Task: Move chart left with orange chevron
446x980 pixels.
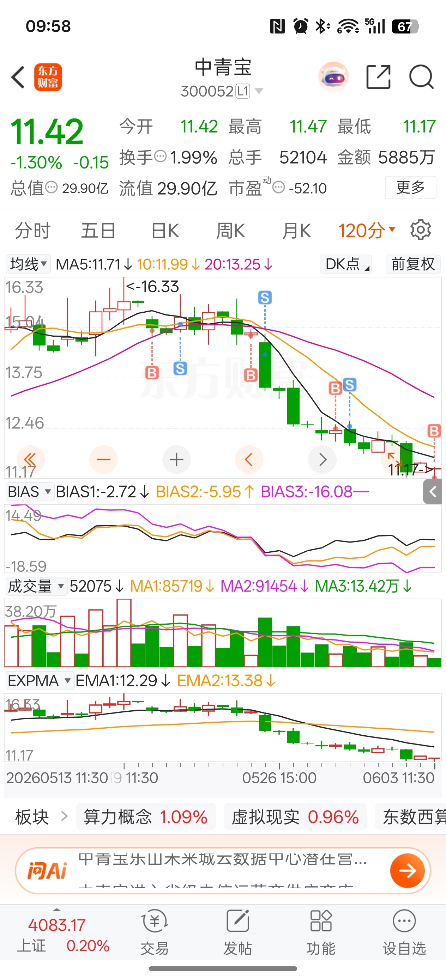Action: point(249,460)
